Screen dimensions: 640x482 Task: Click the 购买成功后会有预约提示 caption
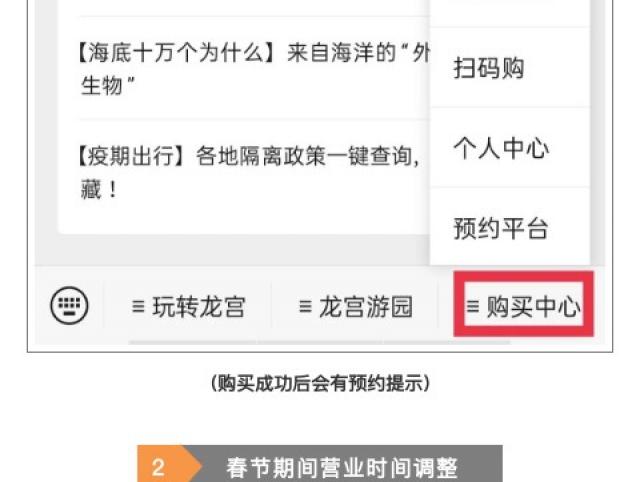point(320,383)
